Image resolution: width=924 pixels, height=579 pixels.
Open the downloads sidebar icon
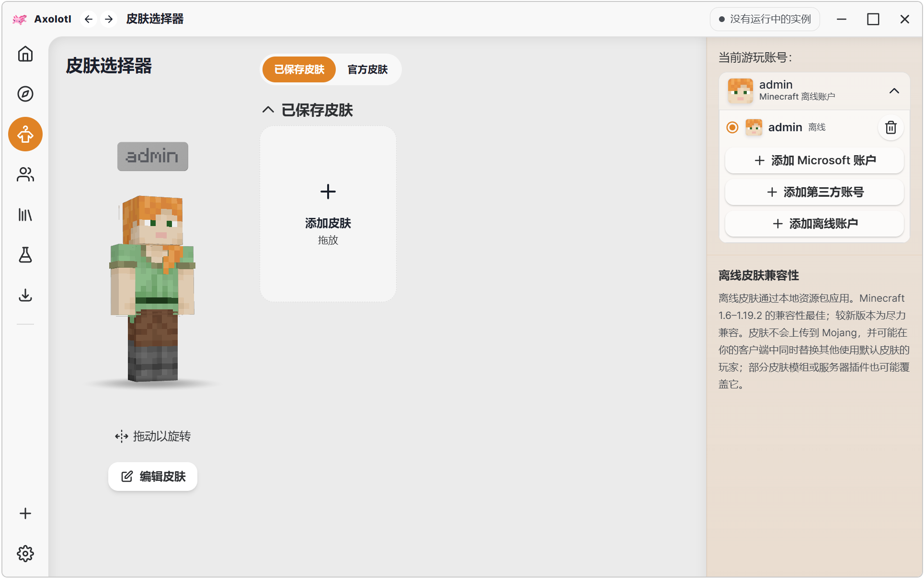coord(25,295)
